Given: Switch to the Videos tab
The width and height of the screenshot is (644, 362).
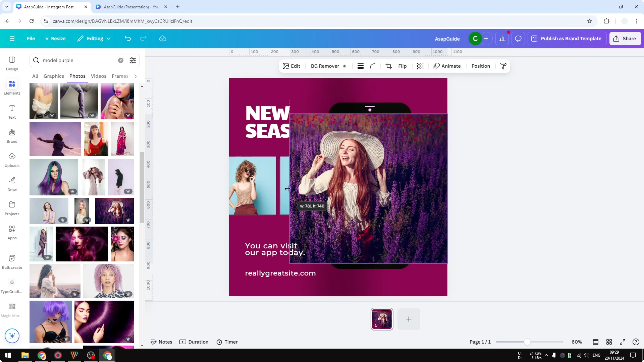Looking at the screenshot, I should [x=98, y=76].
